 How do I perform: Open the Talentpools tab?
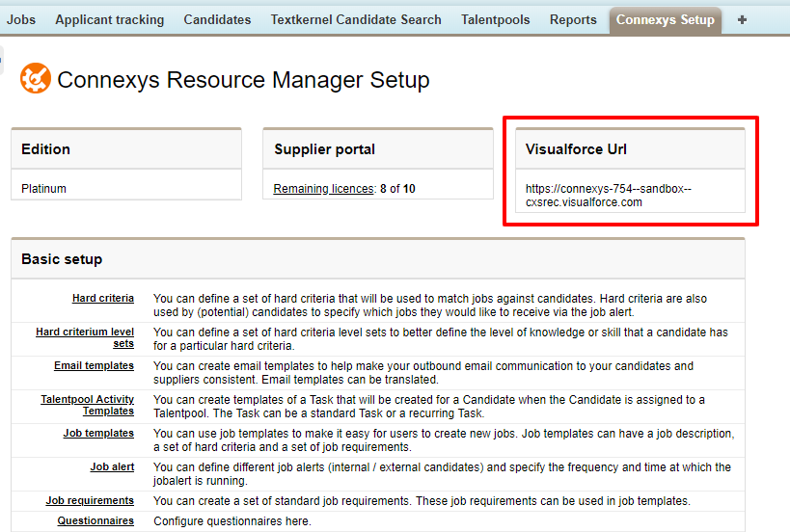(495, 19)
